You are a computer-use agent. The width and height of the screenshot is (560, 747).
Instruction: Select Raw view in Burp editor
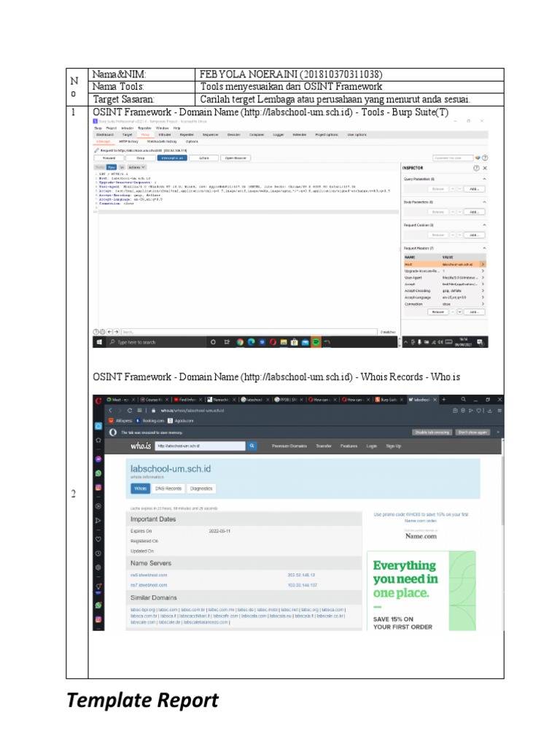click(112, 168)
